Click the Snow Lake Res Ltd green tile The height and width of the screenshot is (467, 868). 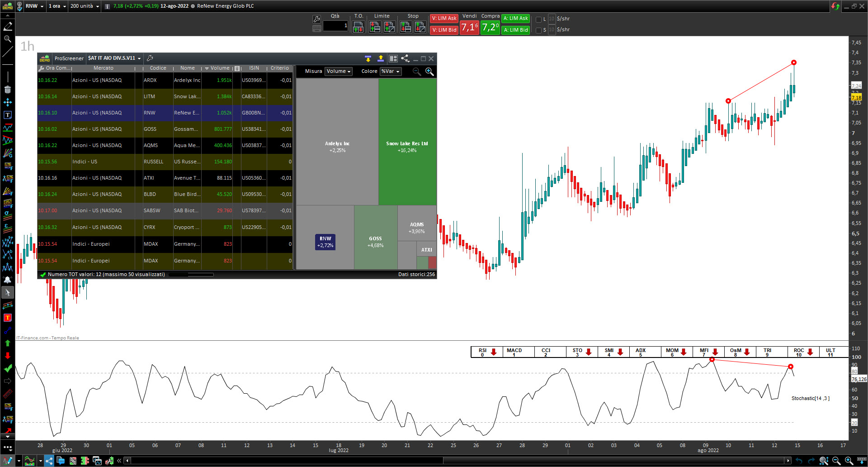tap(407, 142)
